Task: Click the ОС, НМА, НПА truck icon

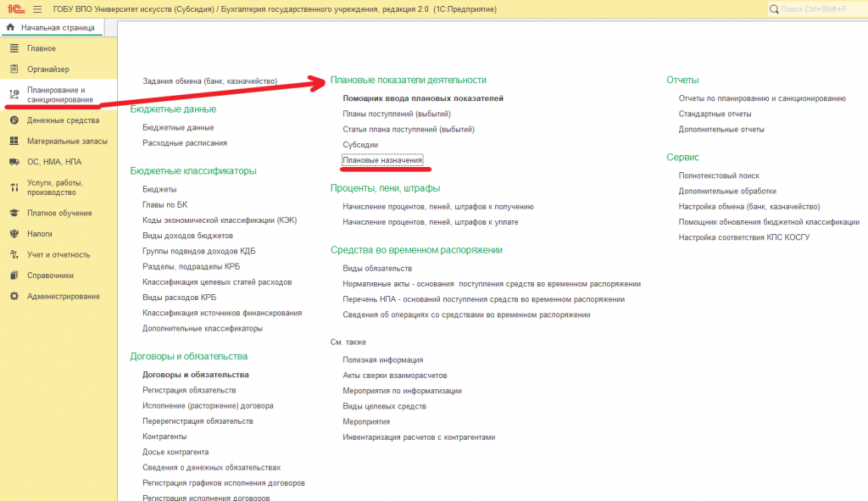Action: click(x=14, y=162)
